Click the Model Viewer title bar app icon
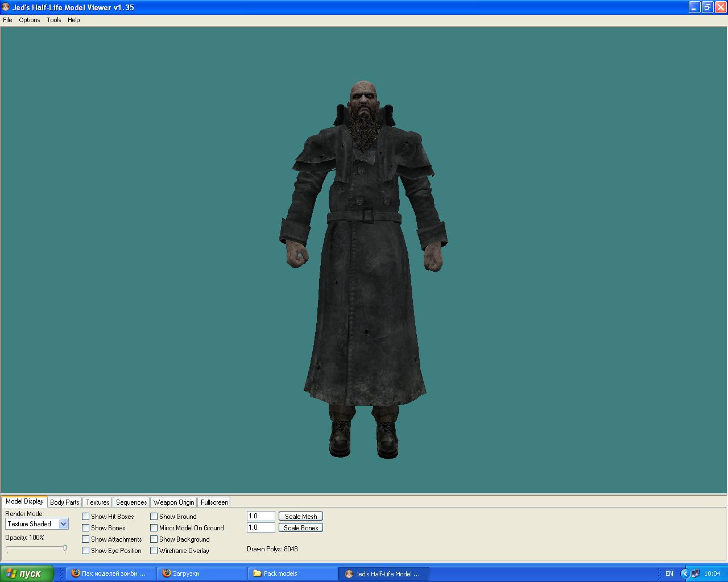This screenshot has height=582, width=728. pos(6,7)
